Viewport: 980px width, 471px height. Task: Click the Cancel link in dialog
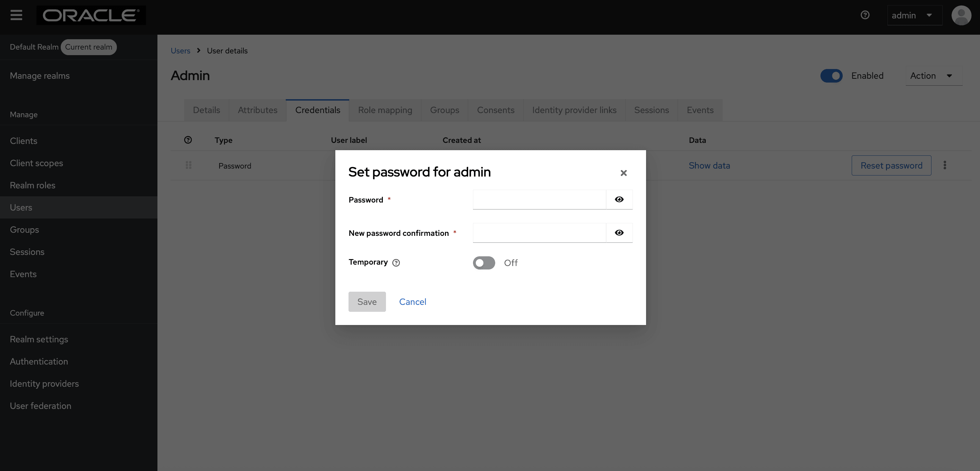tap(412, 302)
